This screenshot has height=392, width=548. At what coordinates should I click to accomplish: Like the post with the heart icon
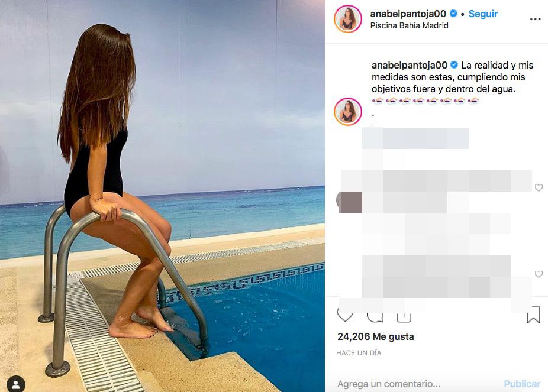pyautogui.click(x=345, y=315)
